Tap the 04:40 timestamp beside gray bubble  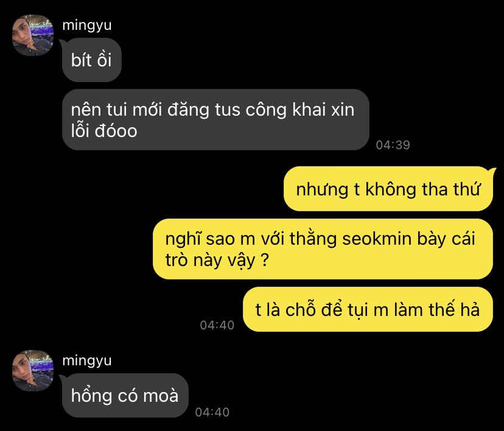point(212,412)
